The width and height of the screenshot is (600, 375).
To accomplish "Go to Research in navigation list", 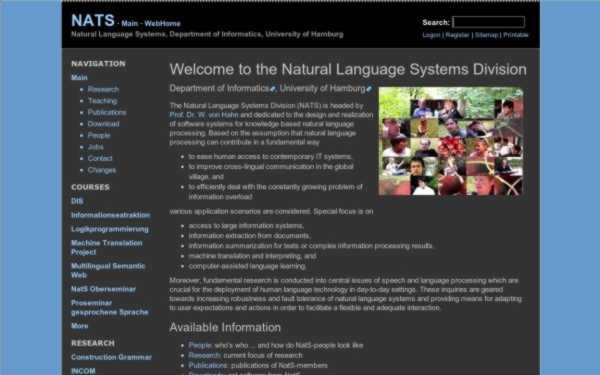I will point(103,89).
